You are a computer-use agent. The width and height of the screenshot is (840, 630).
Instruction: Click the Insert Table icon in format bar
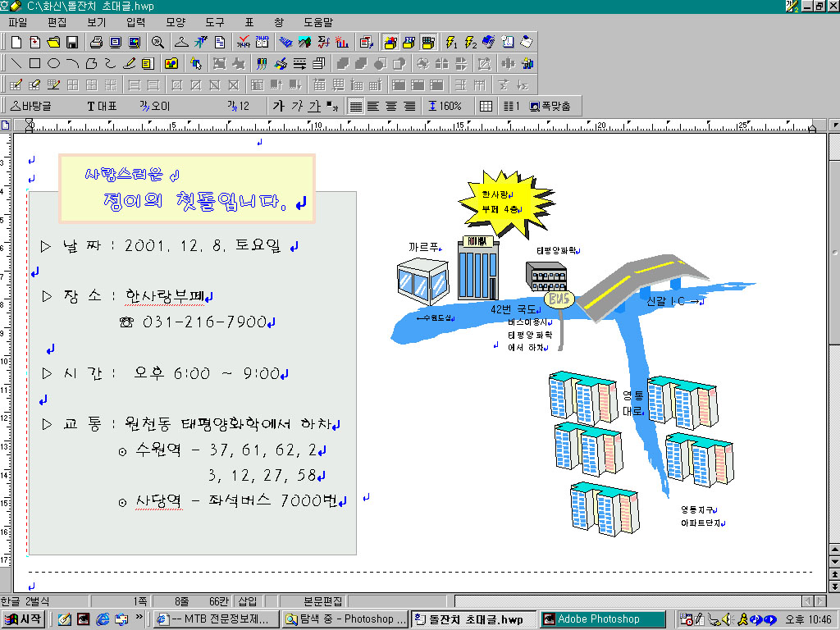click(486, 106)
